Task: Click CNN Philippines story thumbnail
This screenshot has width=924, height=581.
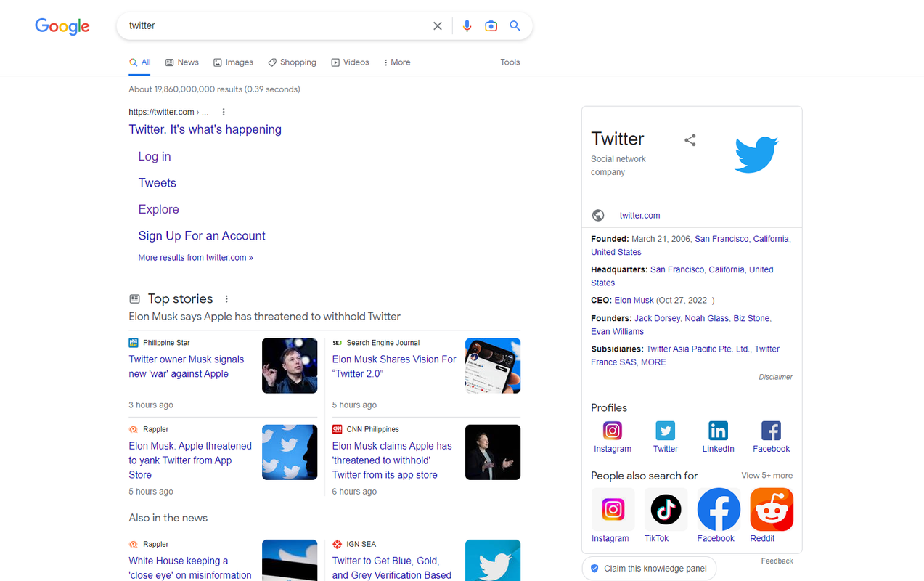Action: pos(493,452)
